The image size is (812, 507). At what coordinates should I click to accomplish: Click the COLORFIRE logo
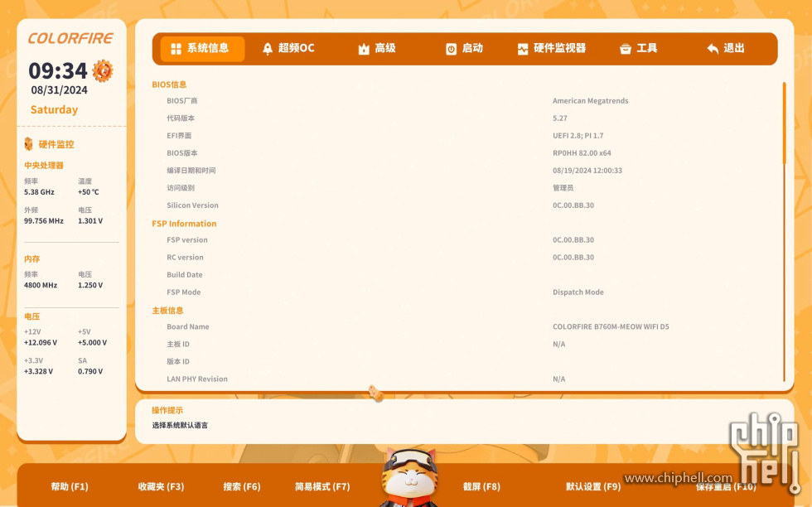[70, 38]
